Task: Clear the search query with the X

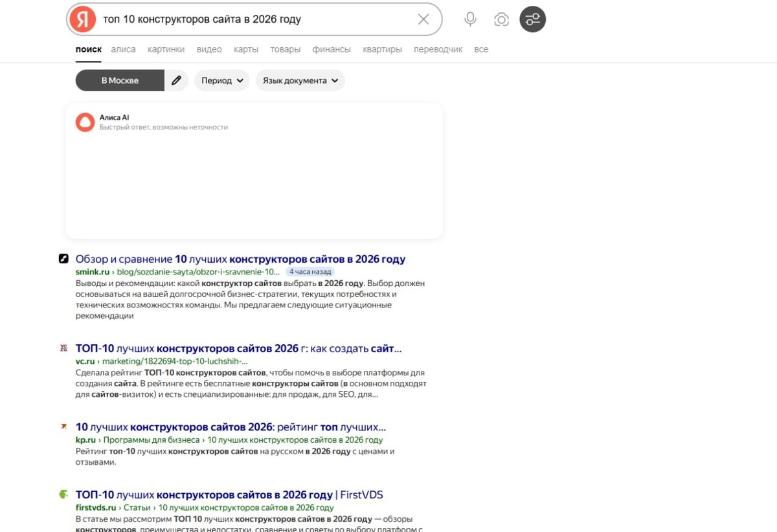Action: point(423,19)
